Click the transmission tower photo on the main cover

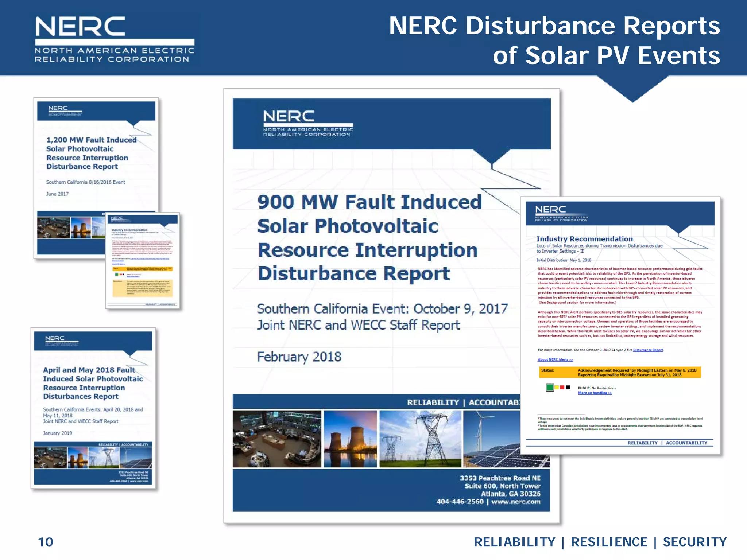[420, 439]
